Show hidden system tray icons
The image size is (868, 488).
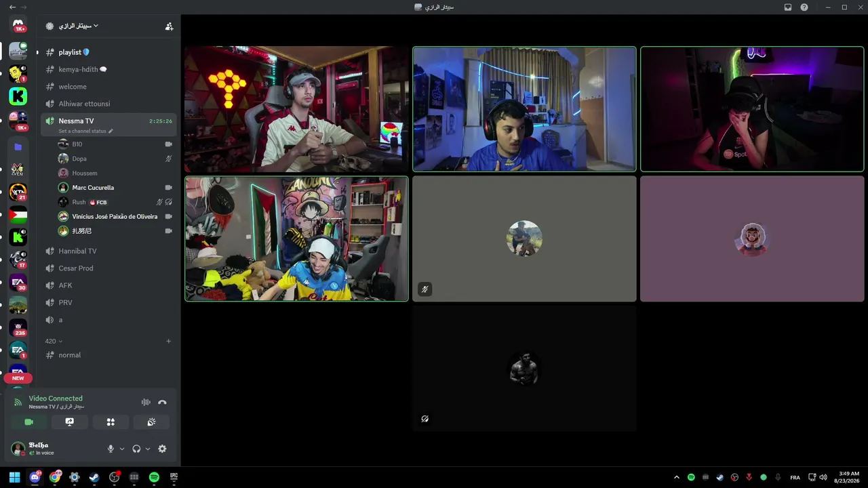click(x=676, y=477)
